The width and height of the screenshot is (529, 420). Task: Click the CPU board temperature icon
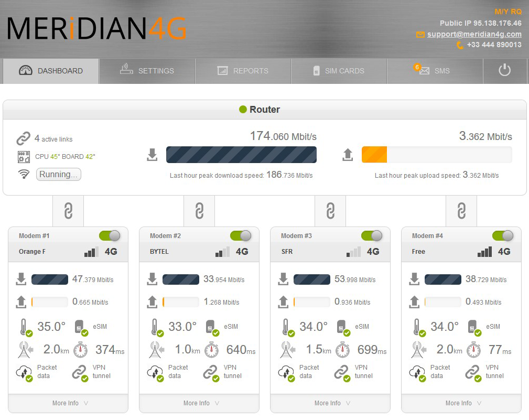pyautogui.click(x=24, y=157)
